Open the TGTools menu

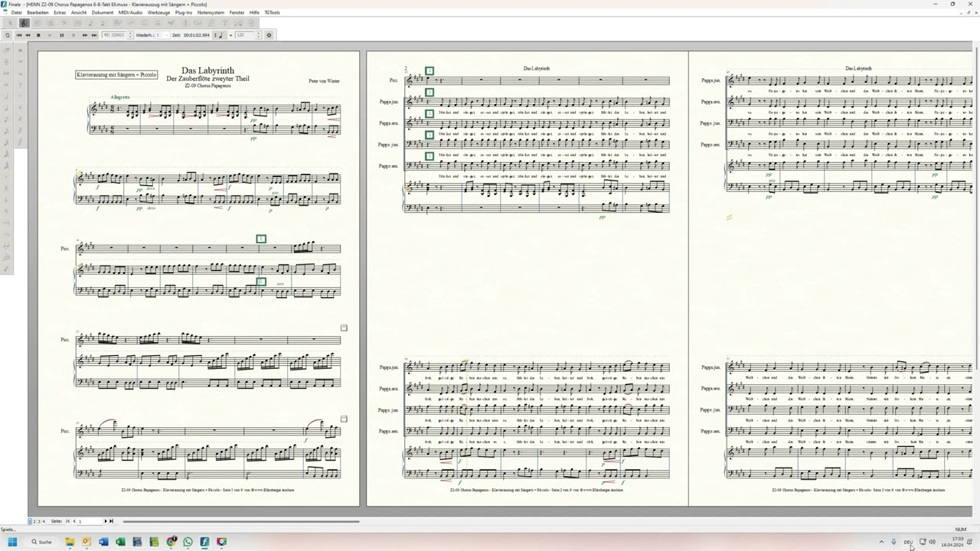pyautogui.click(x=272, y=12)
